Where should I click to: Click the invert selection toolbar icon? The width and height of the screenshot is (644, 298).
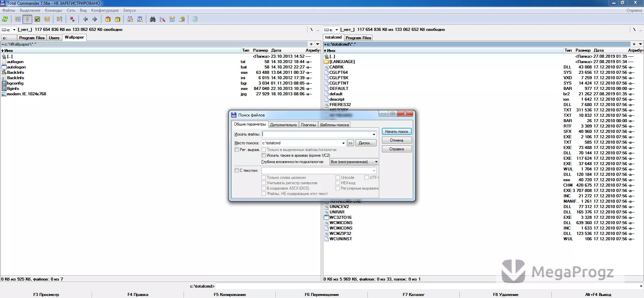pos(60,19)
